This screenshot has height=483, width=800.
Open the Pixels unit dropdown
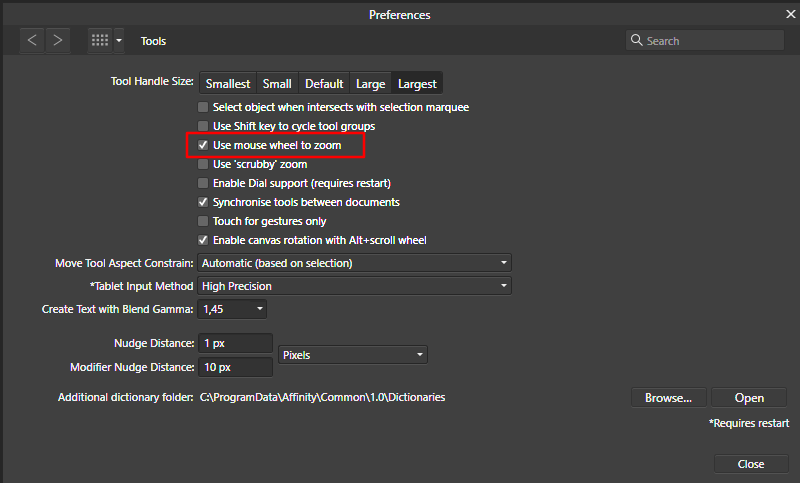coord(353,355)
